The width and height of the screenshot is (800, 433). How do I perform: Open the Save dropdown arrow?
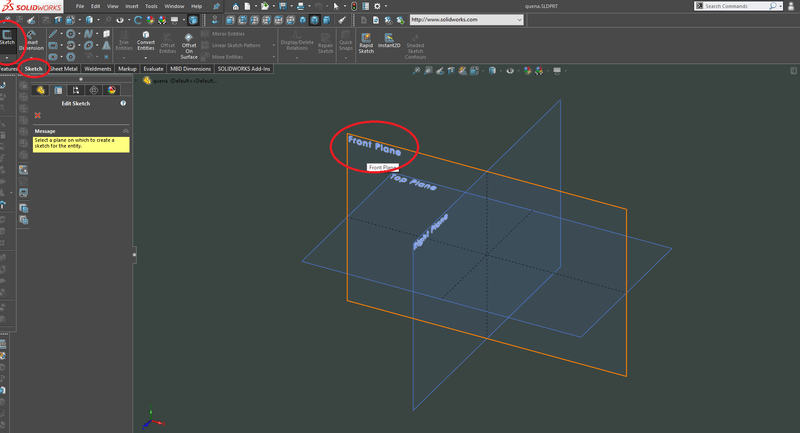click(291, 6)
